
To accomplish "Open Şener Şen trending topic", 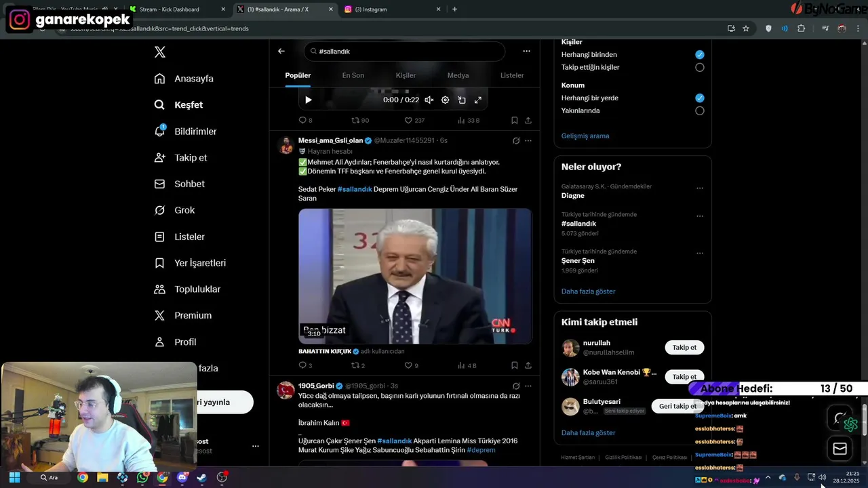I will pyautogui.click(x=578, y=260).
